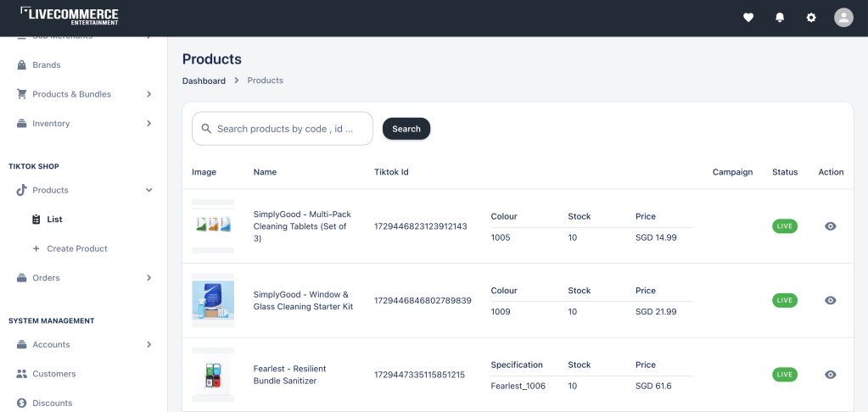Open settings gear in top bar

811,17
